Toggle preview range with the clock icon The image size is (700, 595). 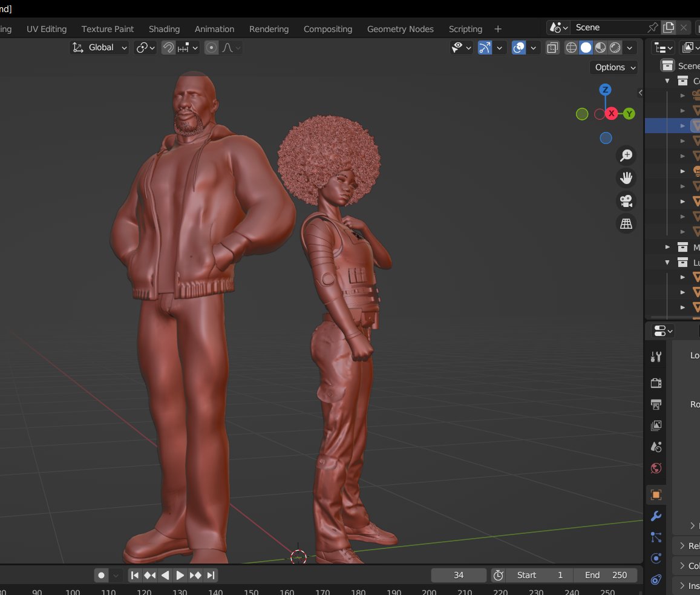click(498, 576)
